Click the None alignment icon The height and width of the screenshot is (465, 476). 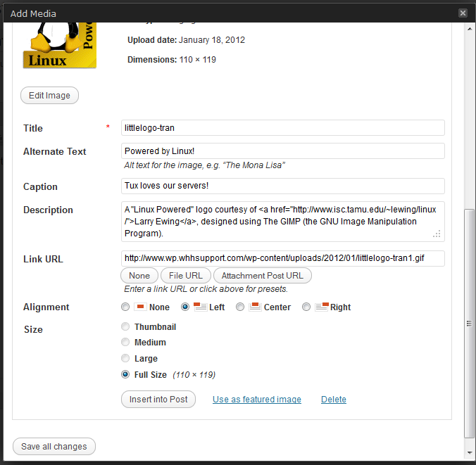pyautogui.click(x=140, y=307)
